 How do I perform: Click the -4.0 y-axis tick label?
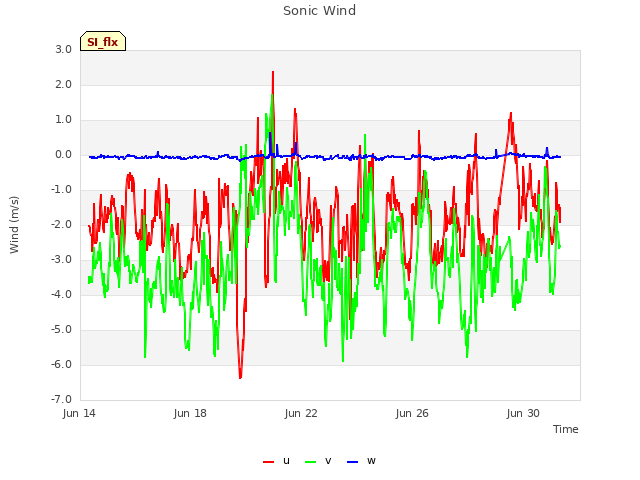click(62, 295)
